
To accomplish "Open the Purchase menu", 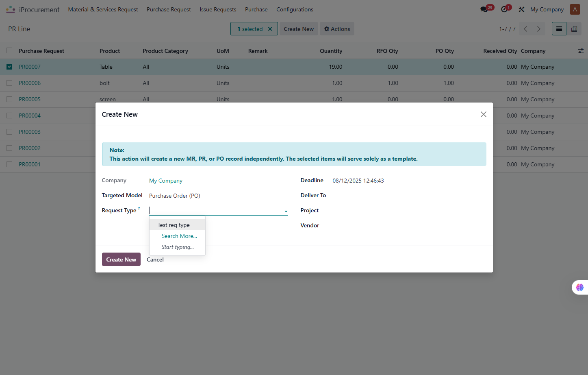I will [256, 9].
